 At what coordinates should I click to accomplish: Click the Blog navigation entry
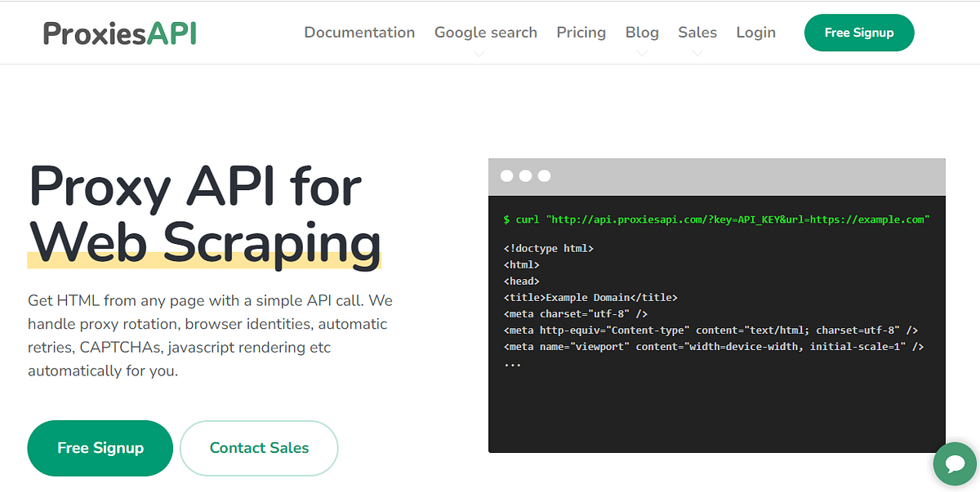pos(642,32)
